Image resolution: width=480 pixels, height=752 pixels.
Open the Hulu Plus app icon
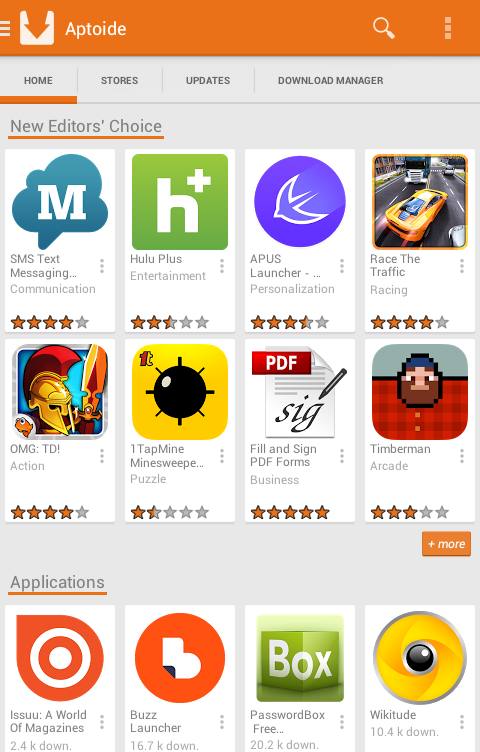click(180, 202)
